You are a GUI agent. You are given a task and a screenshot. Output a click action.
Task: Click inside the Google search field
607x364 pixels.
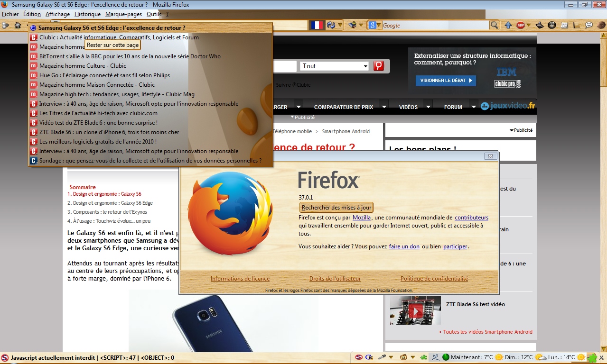436,26
